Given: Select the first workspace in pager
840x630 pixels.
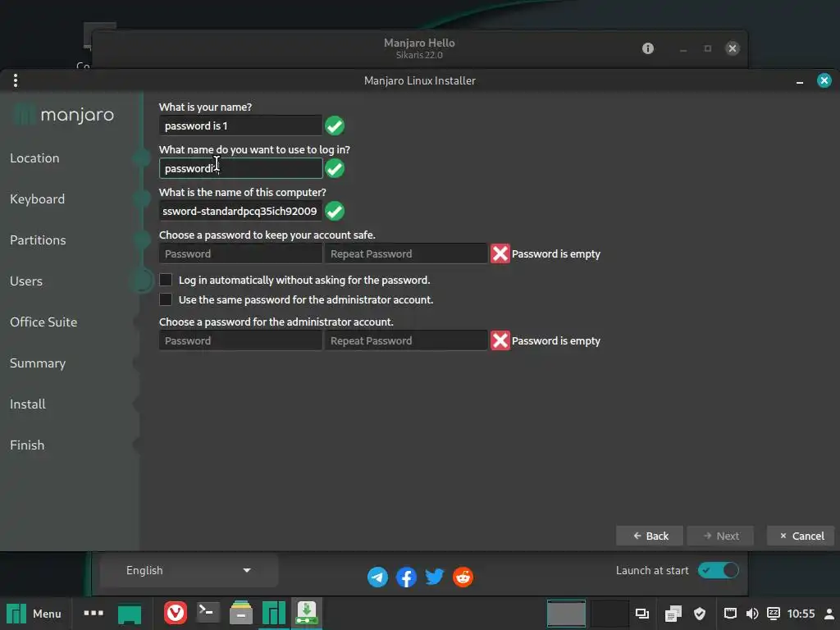Looking at the screenshot, I should pyautogui.click(x=566, y=614).
